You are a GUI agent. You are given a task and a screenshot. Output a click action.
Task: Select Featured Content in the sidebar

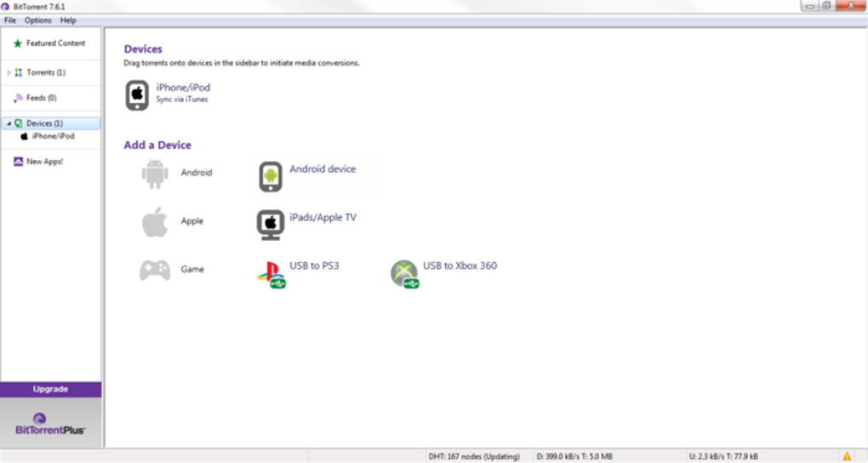(x=56, y=43)
